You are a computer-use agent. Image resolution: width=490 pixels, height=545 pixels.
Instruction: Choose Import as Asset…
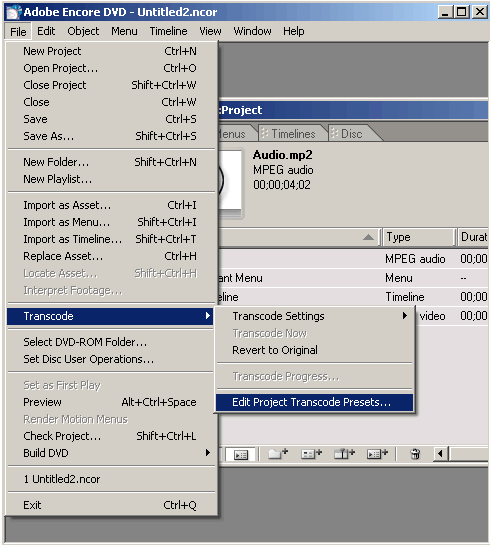tap(111, 205)
